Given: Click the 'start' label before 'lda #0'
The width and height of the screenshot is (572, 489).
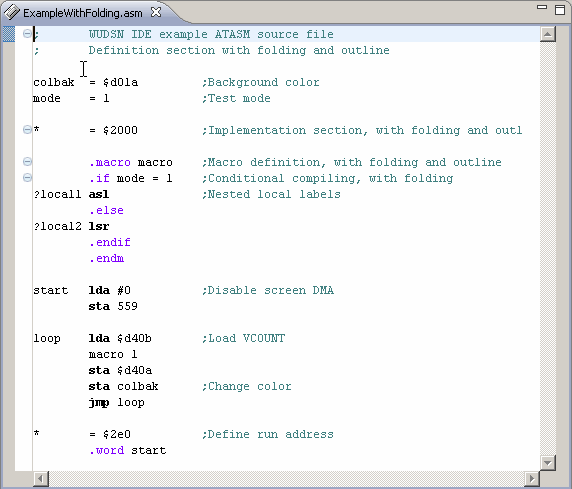Looking at the screenshot, I should click(x=51, y=290).
